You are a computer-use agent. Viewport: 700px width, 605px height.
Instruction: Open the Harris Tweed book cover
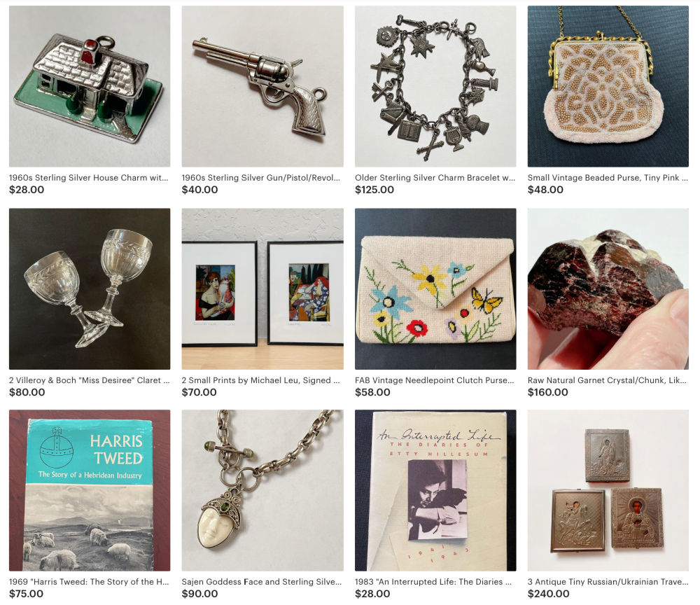tap(90, 490)
